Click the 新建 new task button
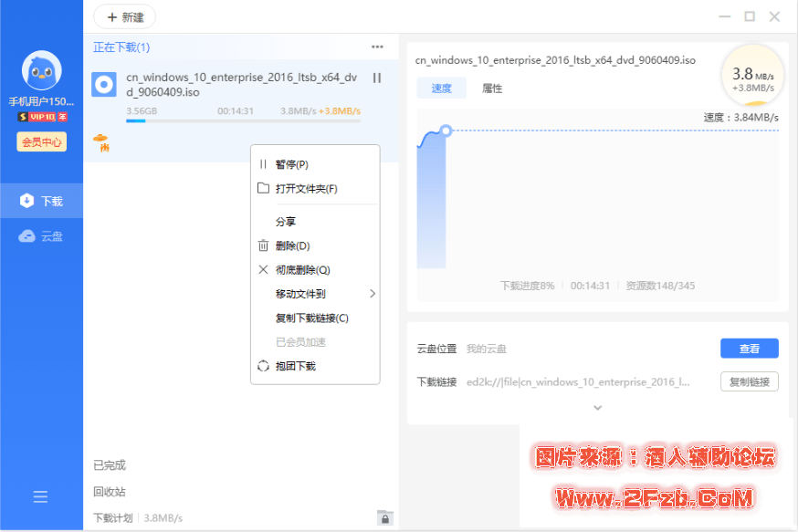This screenshot has height=532, width=798. tap(125, 17)
